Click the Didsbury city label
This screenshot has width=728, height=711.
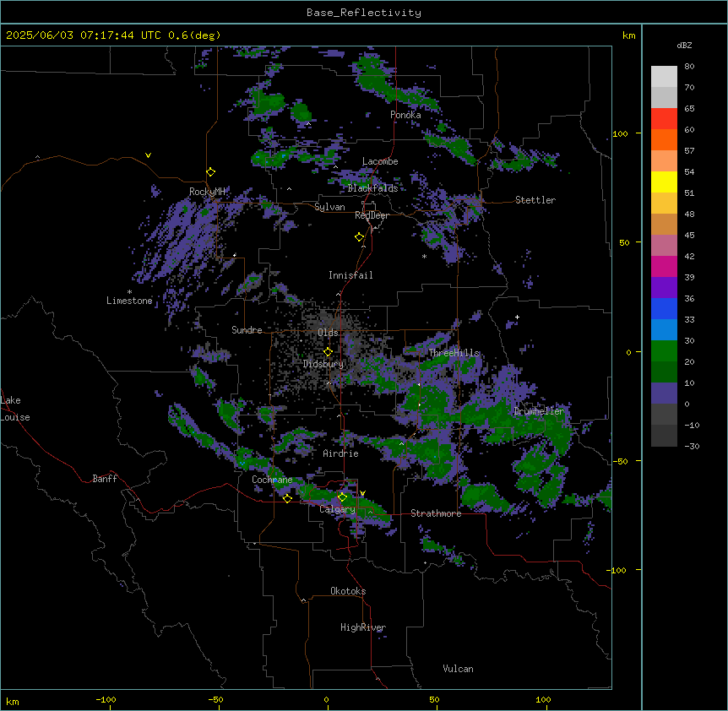click(x=323, y=364)
